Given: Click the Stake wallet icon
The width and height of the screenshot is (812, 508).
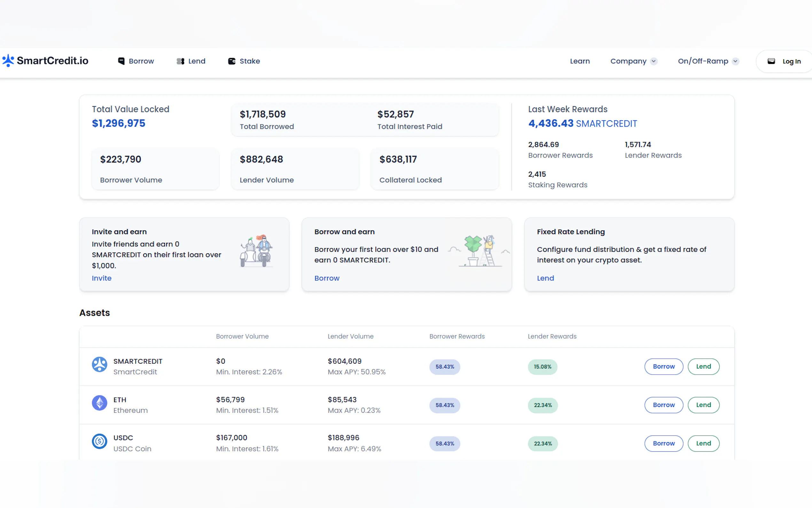Looking at the screenshot, I should pos(232,61).
